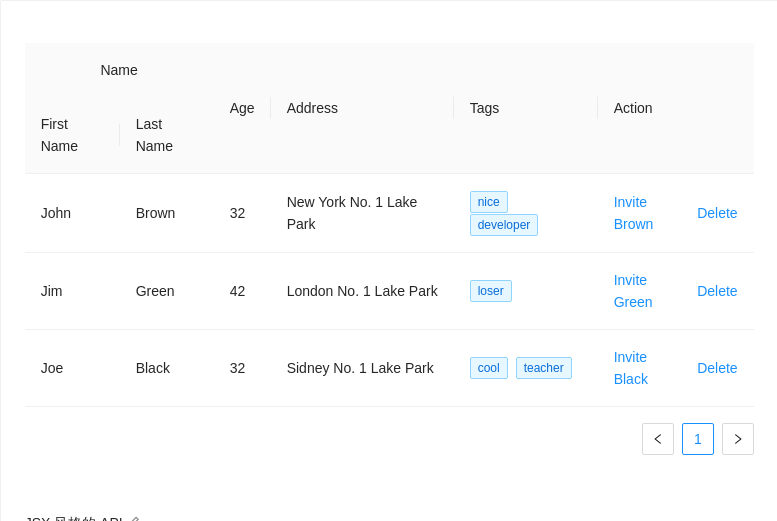Click the next page arrow
This screenshot has width=777, height=521.
[x=737, y=439]
